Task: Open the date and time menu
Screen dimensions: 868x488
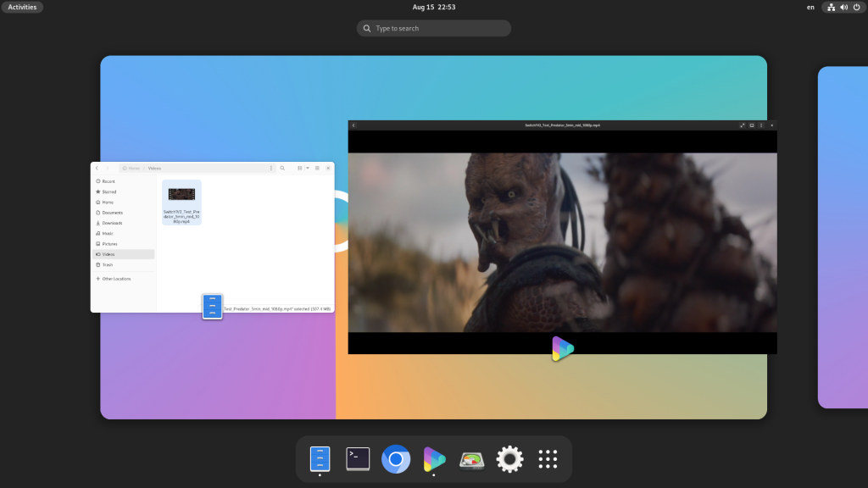Action: click(434, 7)
